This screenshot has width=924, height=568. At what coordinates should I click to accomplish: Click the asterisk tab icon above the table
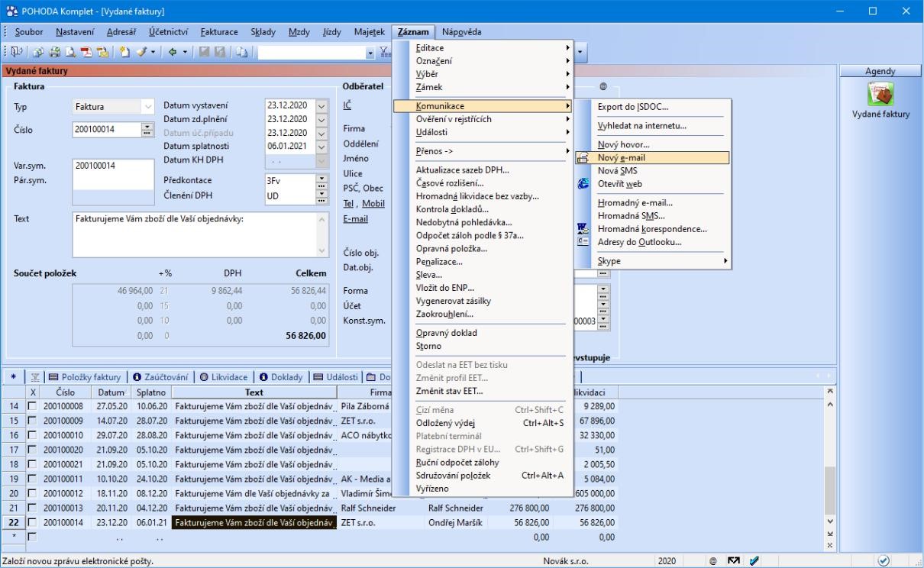click(12, 377)
